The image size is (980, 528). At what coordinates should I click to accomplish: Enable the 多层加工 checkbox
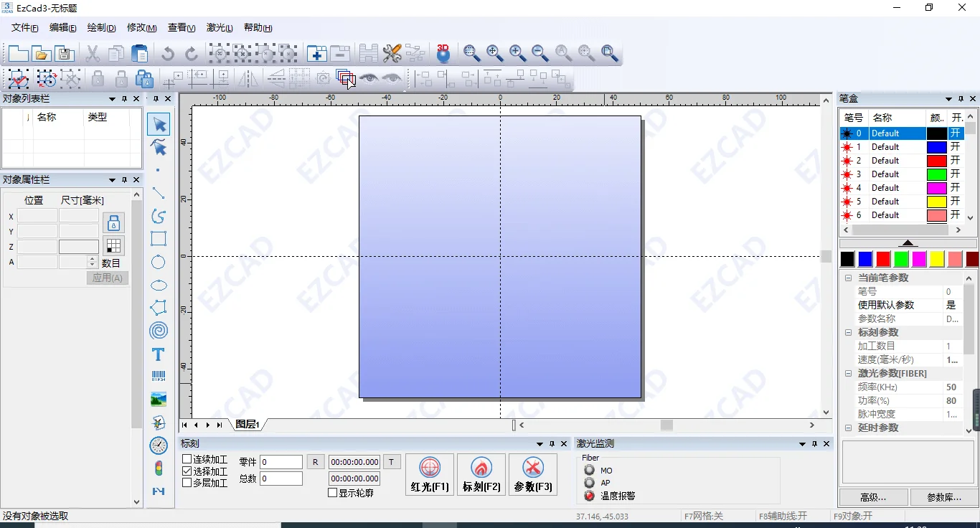tap(187, 483)
